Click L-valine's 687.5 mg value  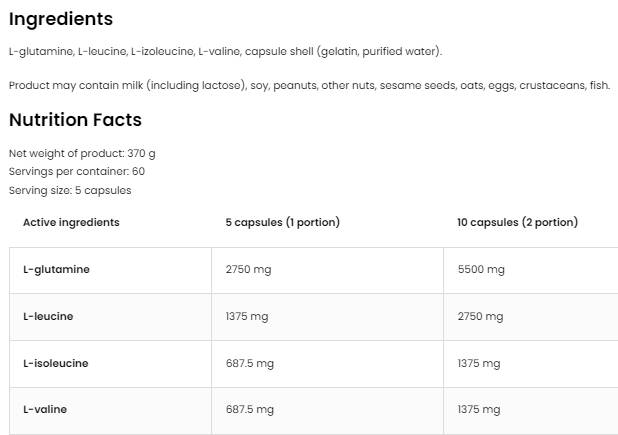point(250,410)
